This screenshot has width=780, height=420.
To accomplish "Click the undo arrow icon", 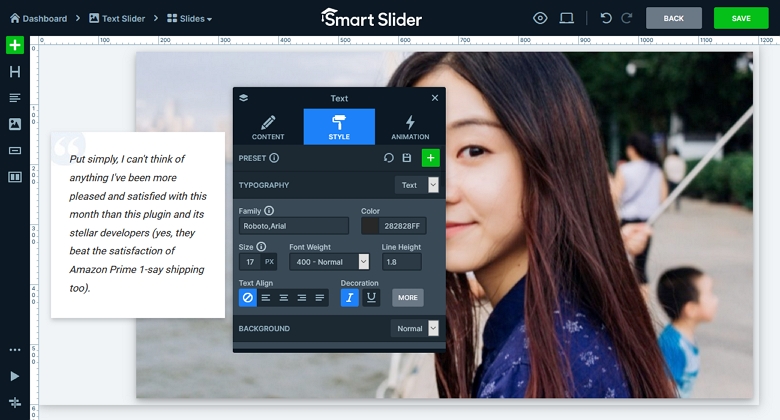I will (x=605, y=18).
